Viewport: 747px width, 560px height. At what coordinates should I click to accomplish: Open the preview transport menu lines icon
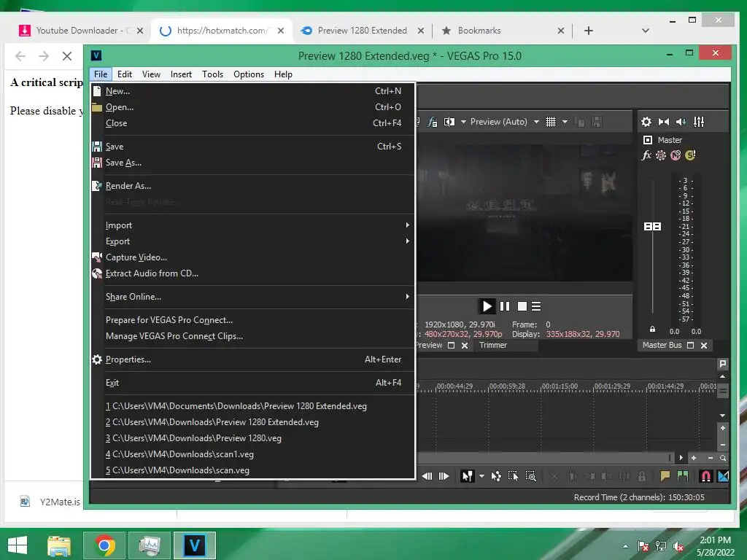coord(536,306)
